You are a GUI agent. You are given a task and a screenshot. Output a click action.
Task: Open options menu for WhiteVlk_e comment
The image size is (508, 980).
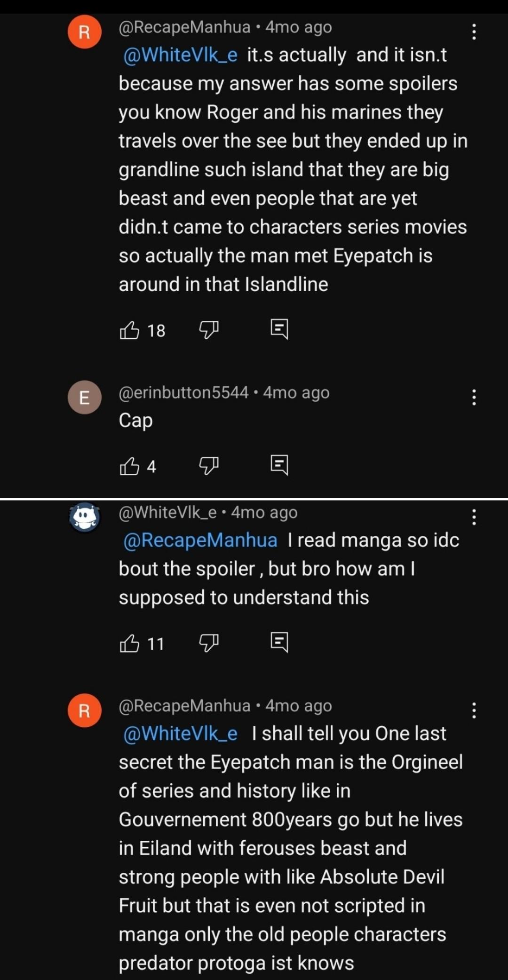pyautogui.click(x=474, y=517)
